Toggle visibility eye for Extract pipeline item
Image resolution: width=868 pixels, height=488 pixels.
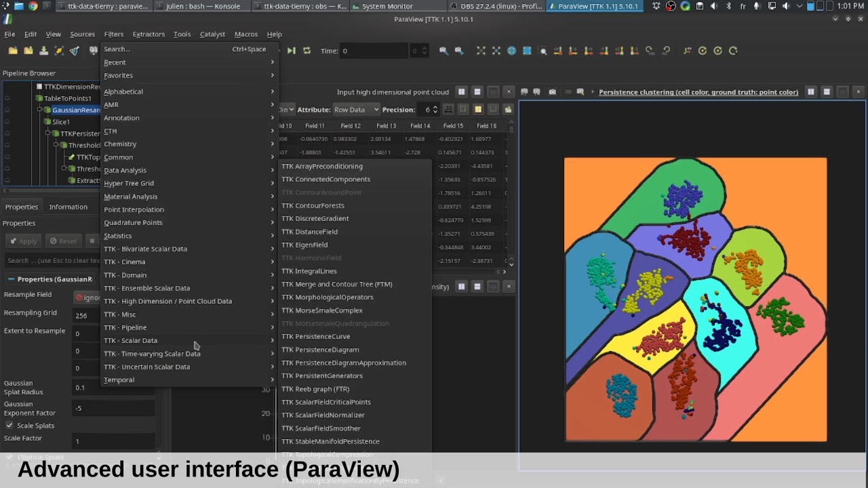[x=7, y=180]
